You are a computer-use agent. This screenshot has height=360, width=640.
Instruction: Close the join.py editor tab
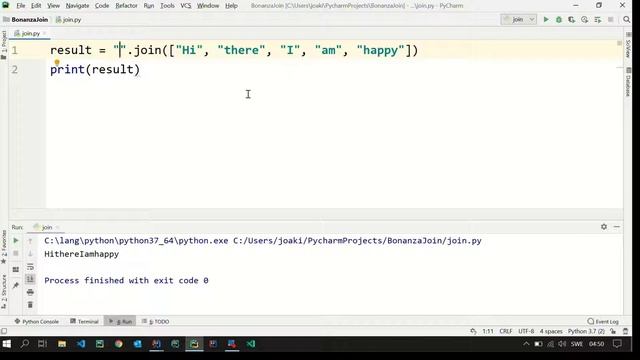[45, 33]
